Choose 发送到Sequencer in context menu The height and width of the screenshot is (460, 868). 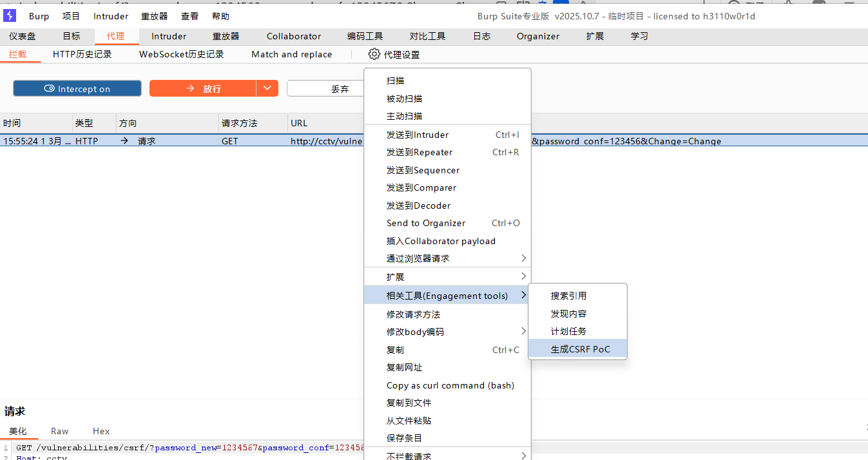[447, 170]
